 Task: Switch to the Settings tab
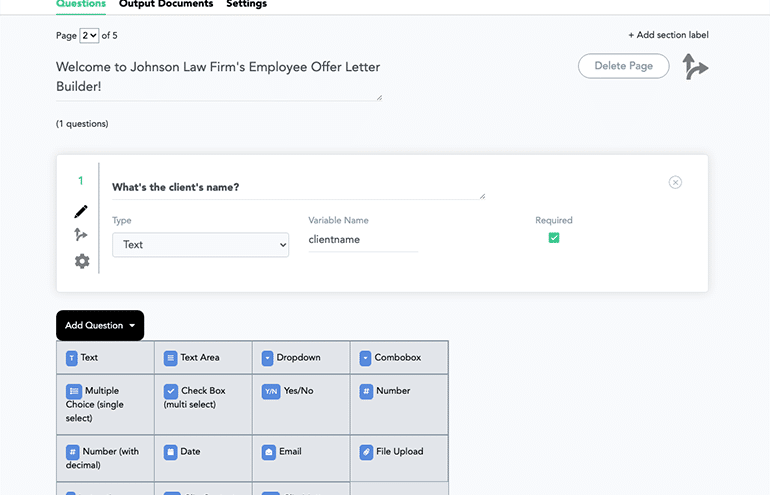246,5
